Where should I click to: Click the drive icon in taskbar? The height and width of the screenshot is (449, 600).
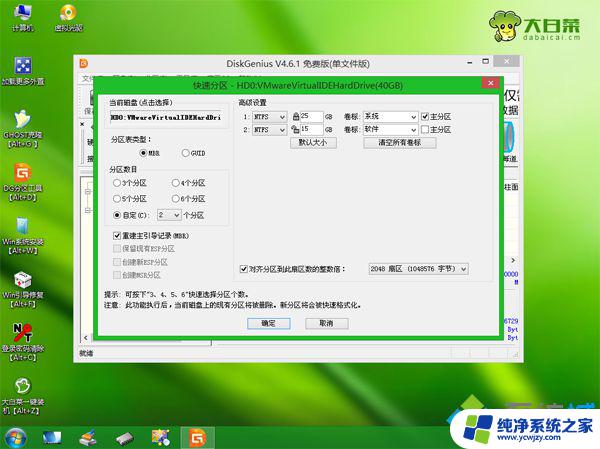coord(125,438)
